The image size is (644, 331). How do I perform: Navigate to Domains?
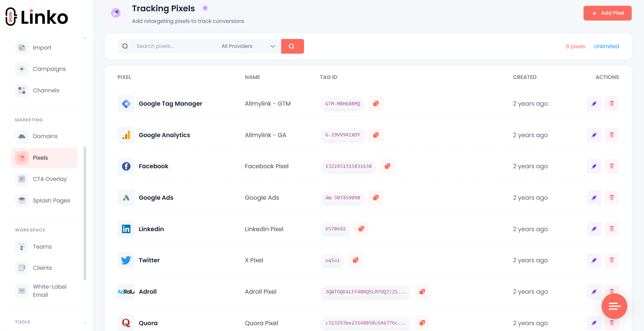44,136
